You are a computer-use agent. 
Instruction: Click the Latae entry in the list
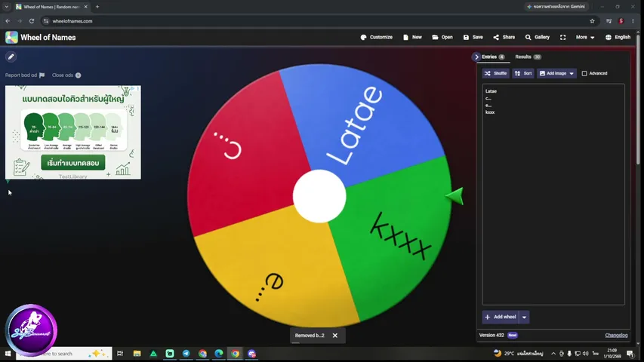(x=491, y=91)
